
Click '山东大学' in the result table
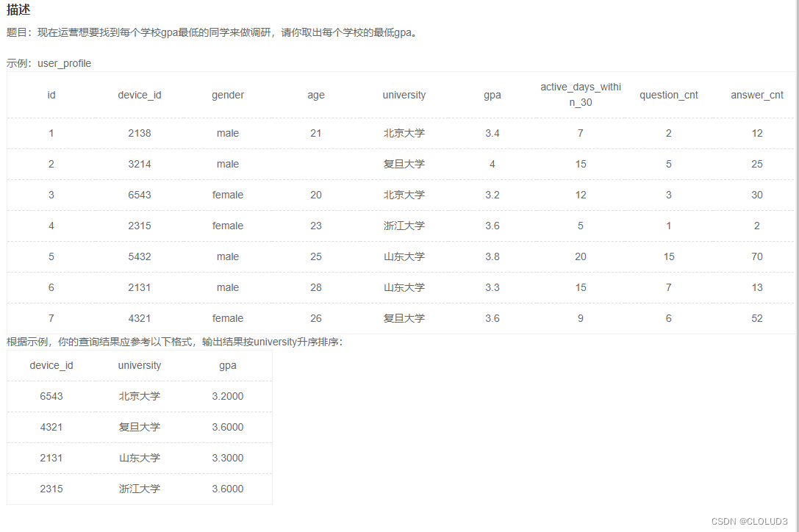139,458
